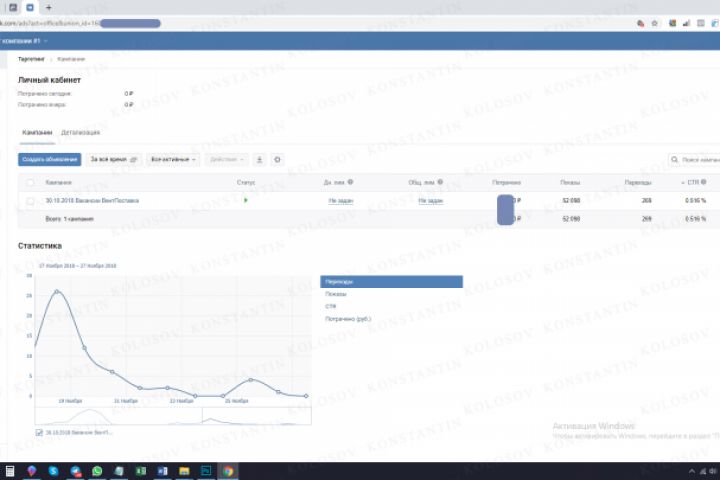Click the chart range overview strip
The width and height of the screenshot is (720, 480).
point(173,416)
